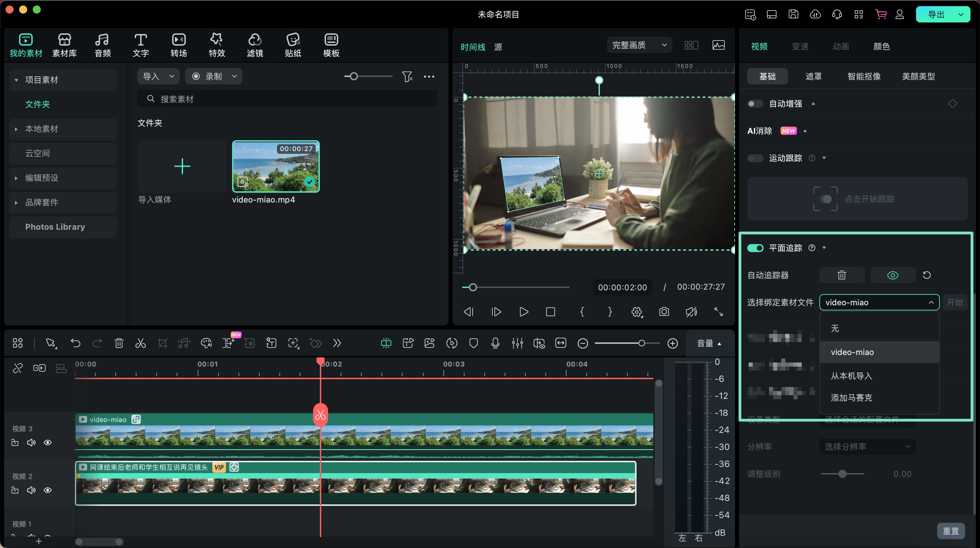Open the audio mixer icon in the toolbar
Screen dimensions: 980x548
[517, 343]
